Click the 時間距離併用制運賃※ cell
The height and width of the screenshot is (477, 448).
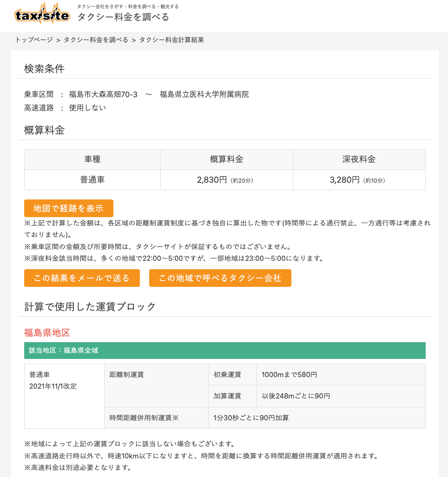156,417
